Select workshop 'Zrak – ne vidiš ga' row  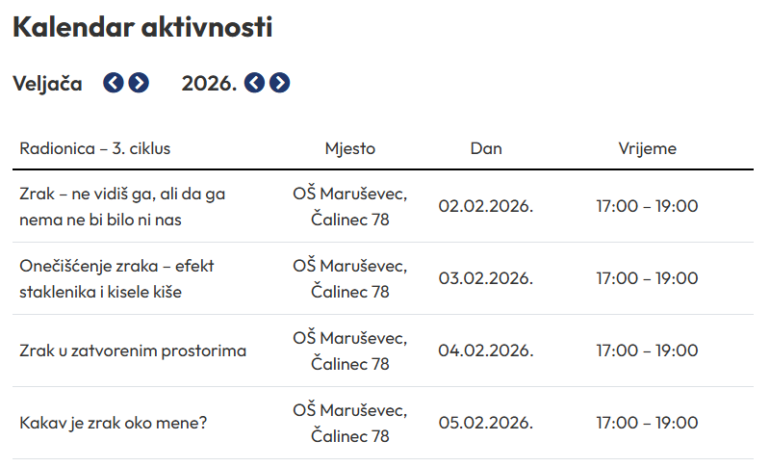click(122, 206)
